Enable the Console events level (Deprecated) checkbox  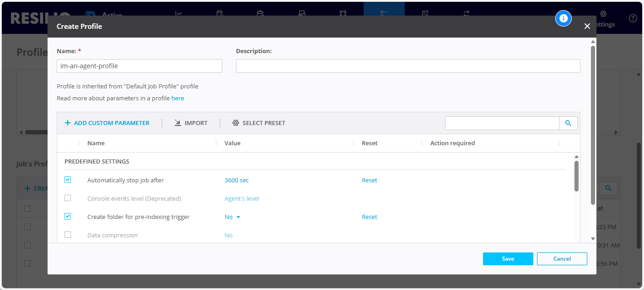point(68,198)
